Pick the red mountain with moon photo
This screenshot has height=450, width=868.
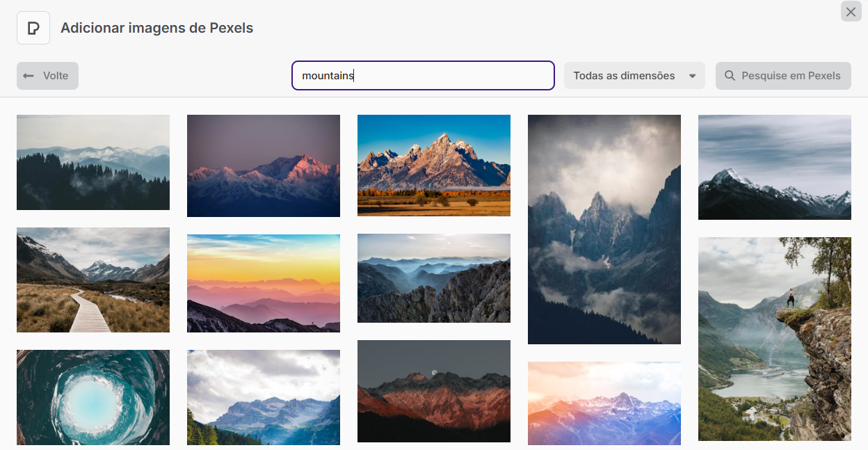(x=434, y=391)
